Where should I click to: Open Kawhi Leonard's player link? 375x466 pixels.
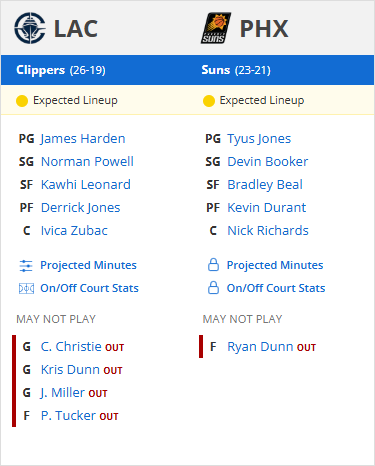pyautogui.click(x=86, y=185)
